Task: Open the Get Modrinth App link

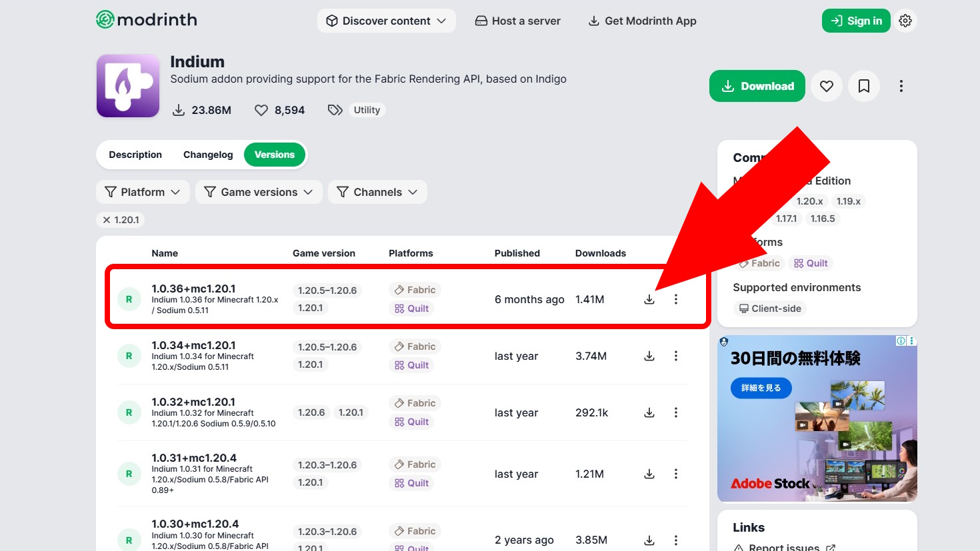Action: [x=643, y=21]
